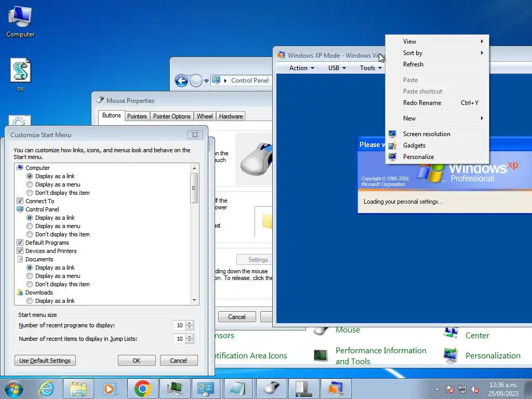Expand Control Panel address bar breadcrumb arrow
Image resolution: width=532 pixels, height=399 pixels.
[x=225, y=81]
